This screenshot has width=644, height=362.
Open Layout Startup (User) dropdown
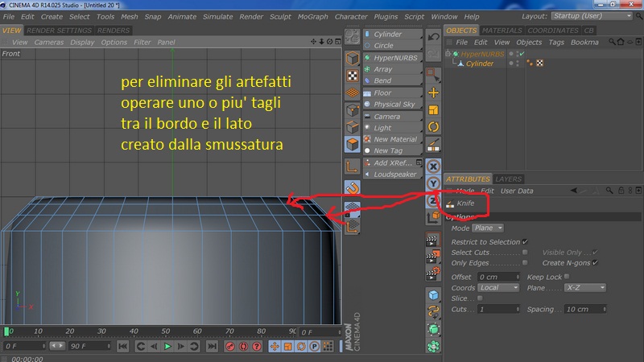pos(592,16)
